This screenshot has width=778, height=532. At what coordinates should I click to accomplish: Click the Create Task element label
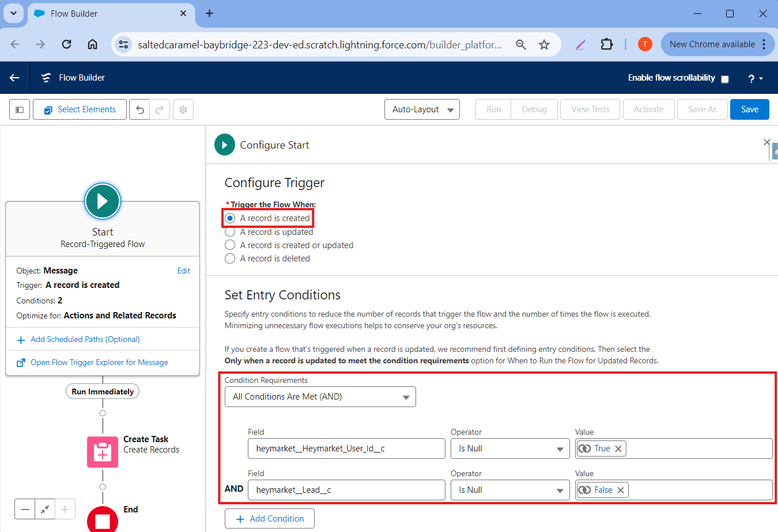pos(146,439)
